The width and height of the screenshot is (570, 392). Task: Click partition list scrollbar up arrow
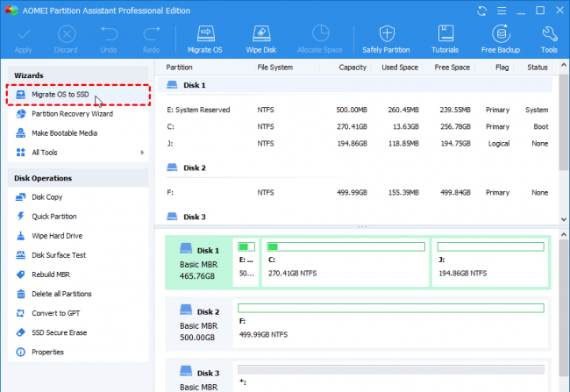click(x=564, y=65)
